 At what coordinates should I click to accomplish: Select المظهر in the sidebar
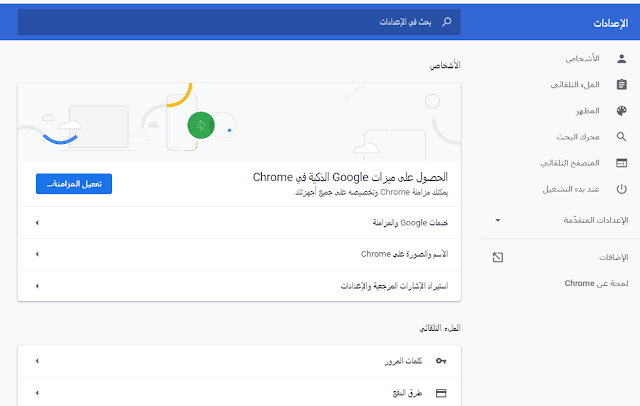(x=588, y=111)
